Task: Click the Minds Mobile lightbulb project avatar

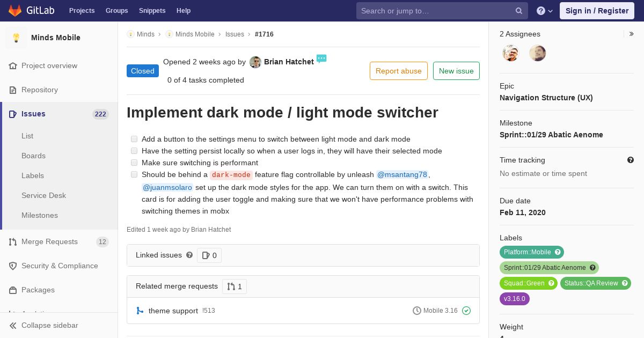Action: 16,38
